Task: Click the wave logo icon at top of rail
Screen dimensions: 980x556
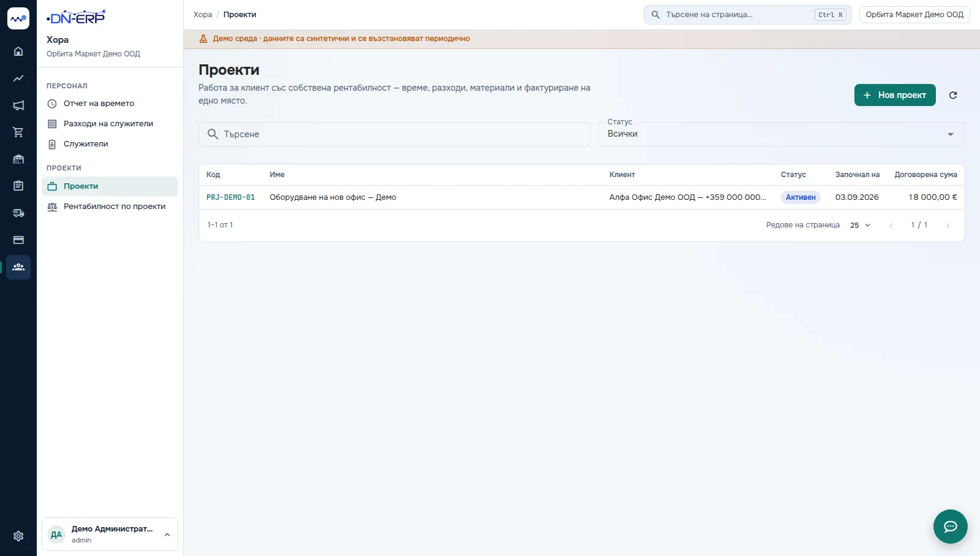Action: 18,18
